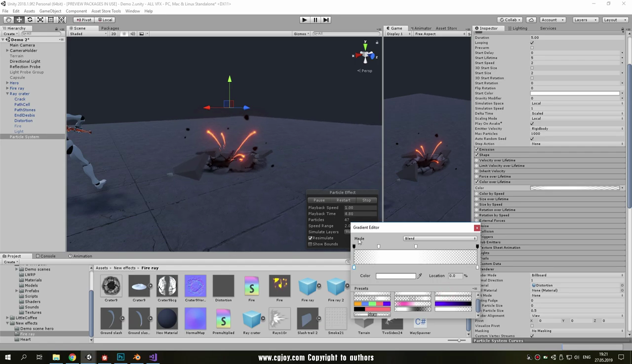Viewport: 632px width, 364px height.
Task: Click the Stop button in Particle Effect
Action: pos(366,200)
